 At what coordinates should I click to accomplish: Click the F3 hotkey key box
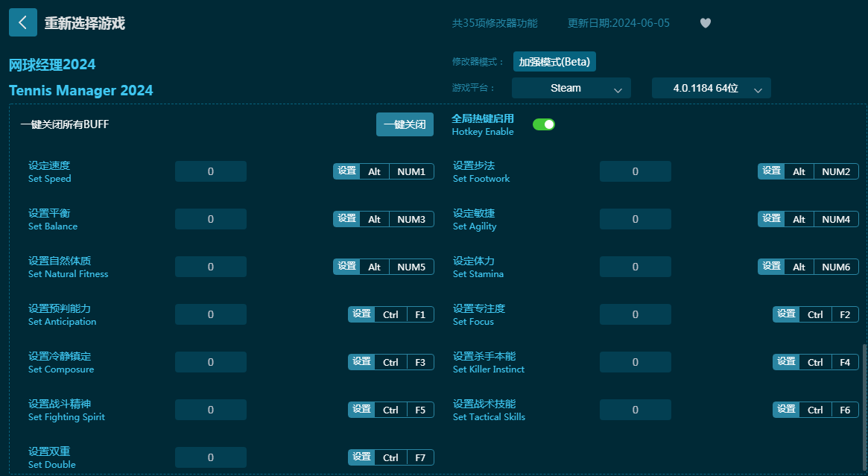pos(420,362)
